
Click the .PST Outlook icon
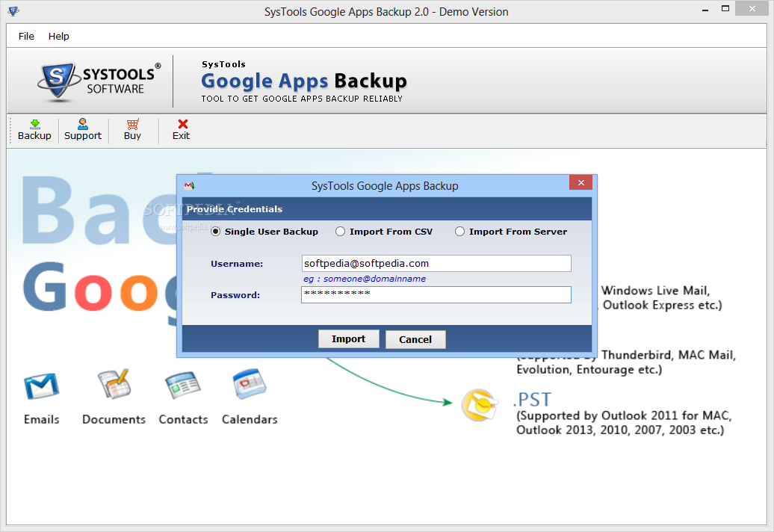click(478, 405)
